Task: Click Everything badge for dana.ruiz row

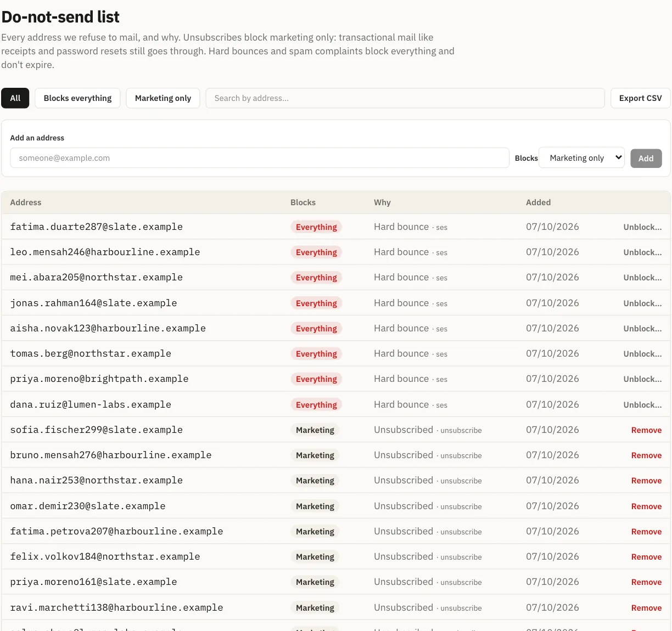Action: pyautogui.click(x=316, y=405)
